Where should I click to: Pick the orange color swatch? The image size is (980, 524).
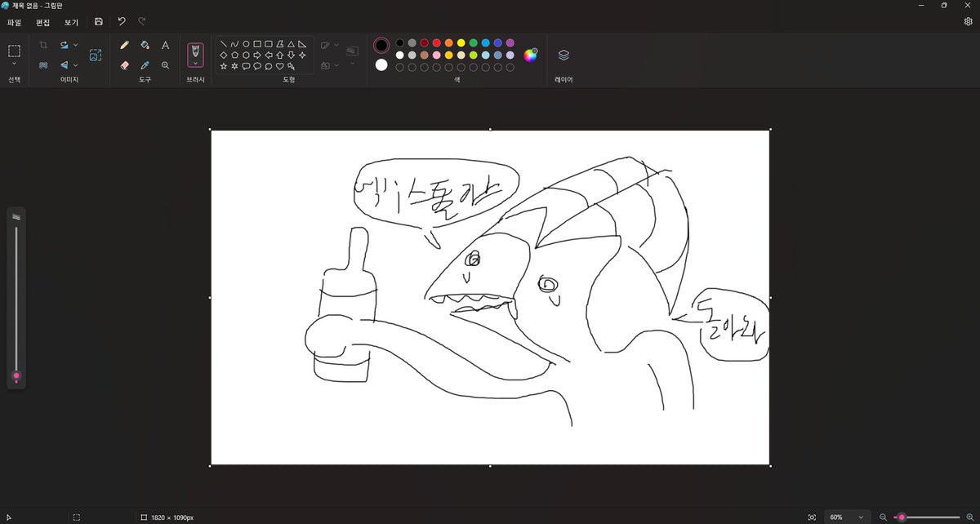(449, 42)
